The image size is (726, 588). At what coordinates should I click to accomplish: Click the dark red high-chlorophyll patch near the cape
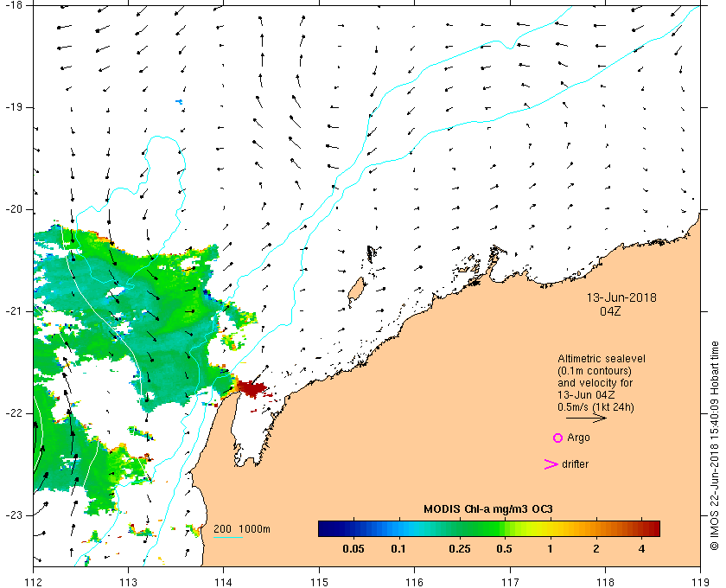point(251,388)
